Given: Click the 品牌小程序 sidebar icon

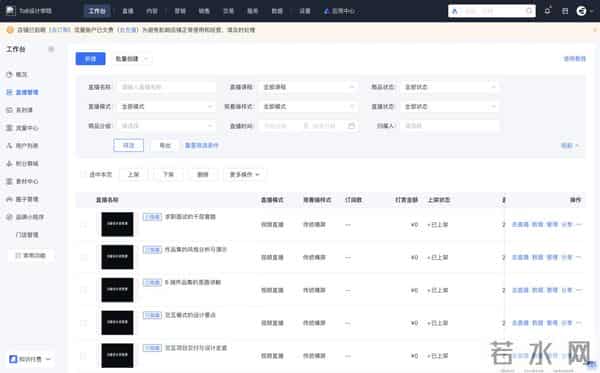Looking at the screenshot, I should (x=9, y=217).
